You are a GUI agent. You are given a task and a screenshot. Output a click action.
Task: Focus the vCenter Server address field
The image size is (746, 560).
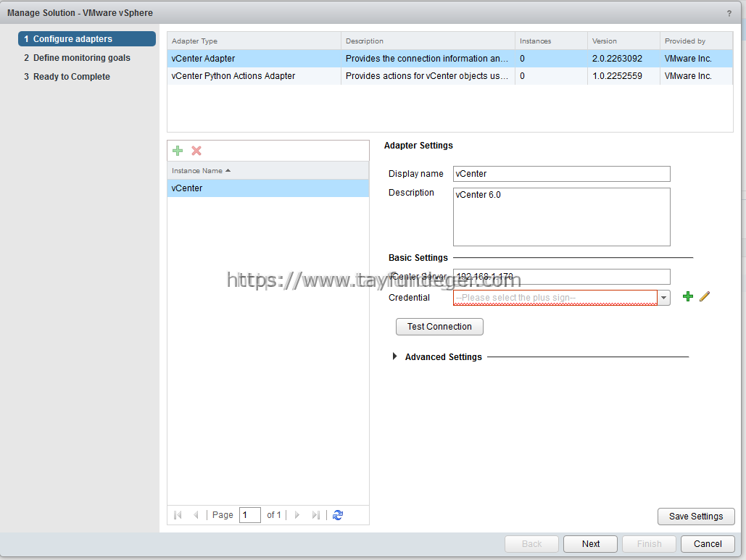(x=561, y=277)
